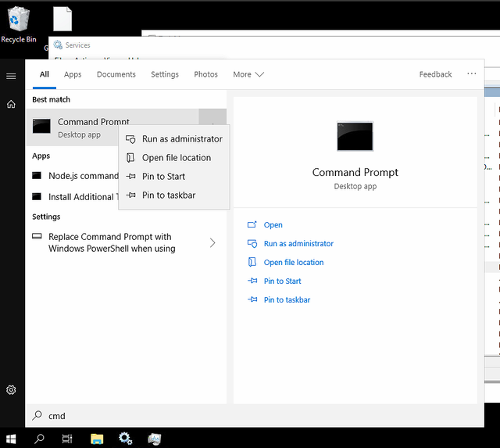Image resolution: width=500 pixels, height=448 pixels.
Task: Click the blue Open link
Action: click(273, 224)
